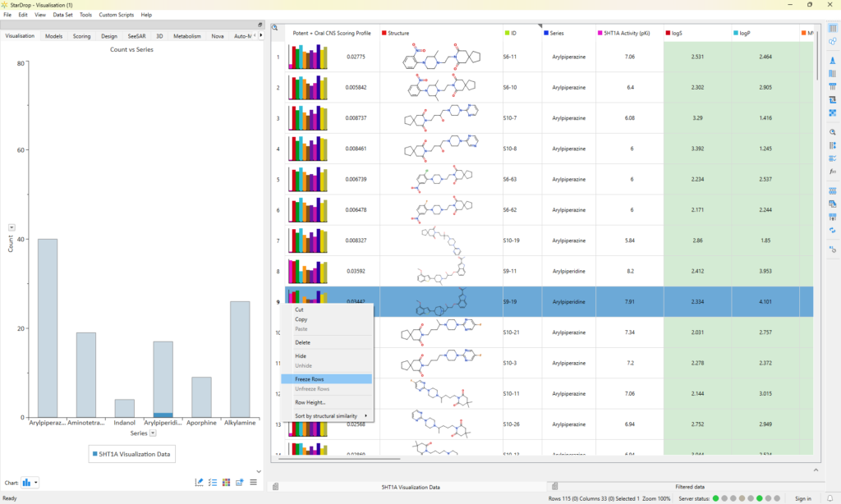Click the function f(x) icon in right toolbar
Image resolution: width=841 pixels, height=504 pixels.
tap(833, 171)
